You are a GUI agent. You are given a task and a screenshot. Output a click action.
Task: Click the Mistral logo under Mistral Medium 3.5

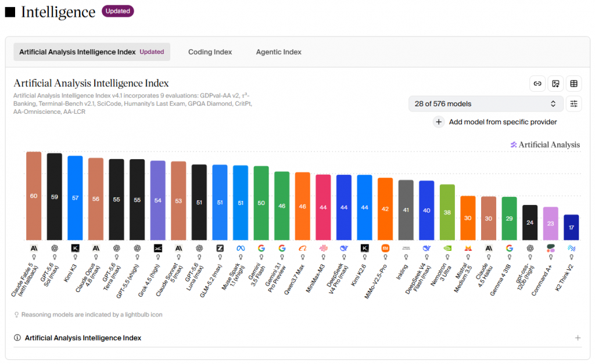[468, 248]
